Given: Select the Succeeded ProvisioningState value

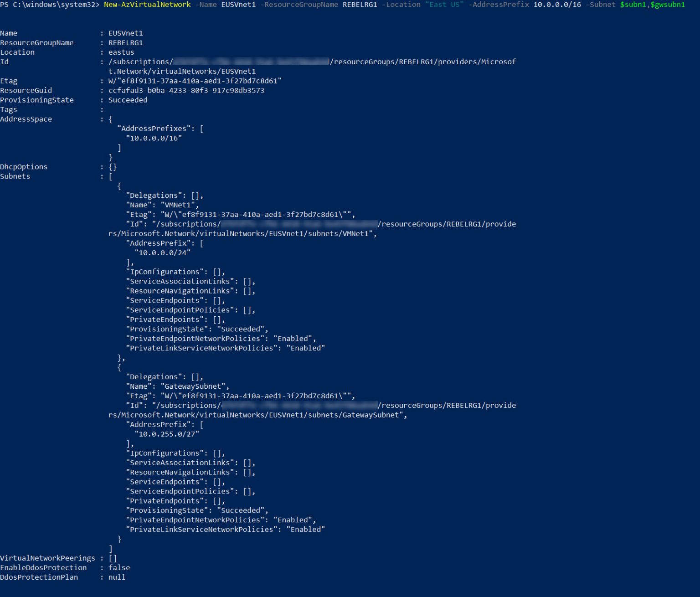Looking at the screenshot, I should pos(128,100).
